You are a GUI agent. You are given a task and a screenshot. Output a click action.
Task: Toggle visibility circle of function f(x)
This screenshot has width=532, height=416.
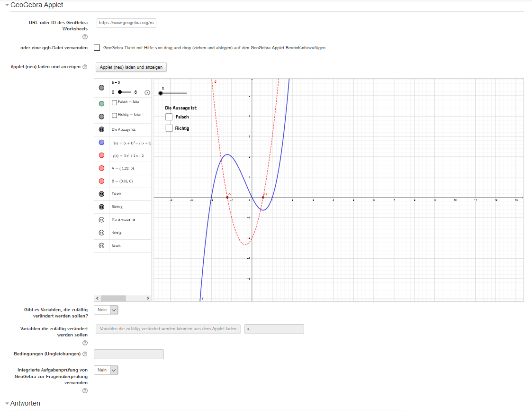[101, 143]
